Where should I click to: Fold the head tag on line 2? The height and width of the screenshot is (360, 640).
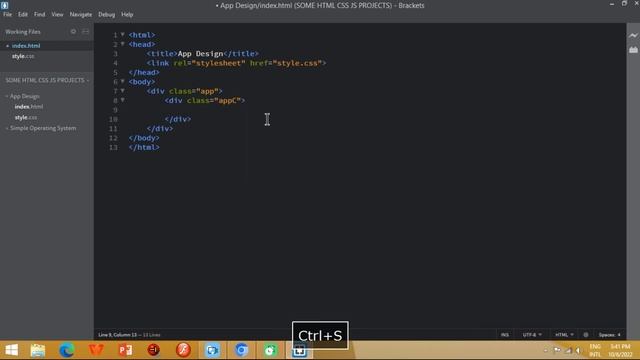pyautogui.click(x=122, y=44)
